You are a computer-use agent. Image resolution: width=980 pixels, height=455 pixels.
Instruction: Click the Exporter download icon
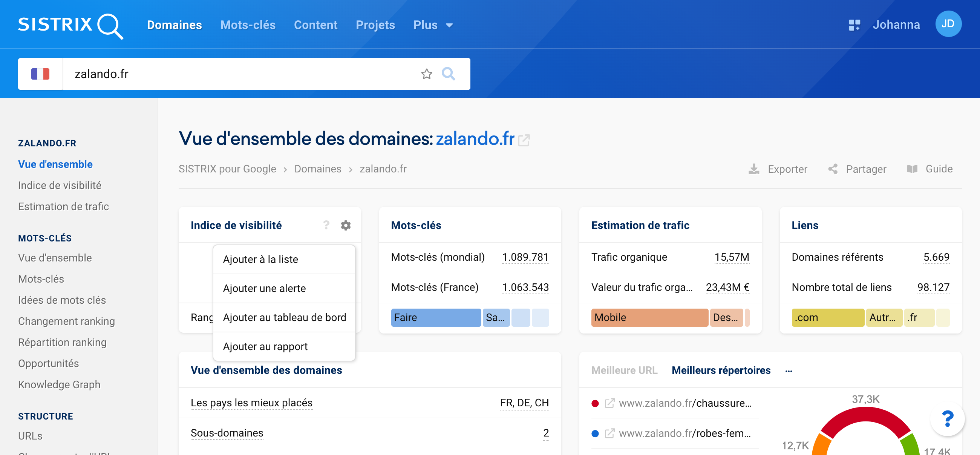pyautogui.click(x=753, y=169)
